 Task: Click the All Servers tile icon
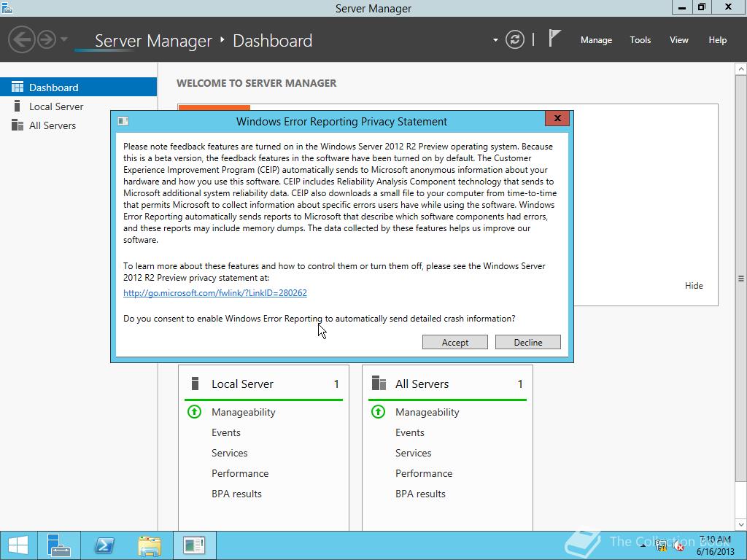click(x=379, y=384)
